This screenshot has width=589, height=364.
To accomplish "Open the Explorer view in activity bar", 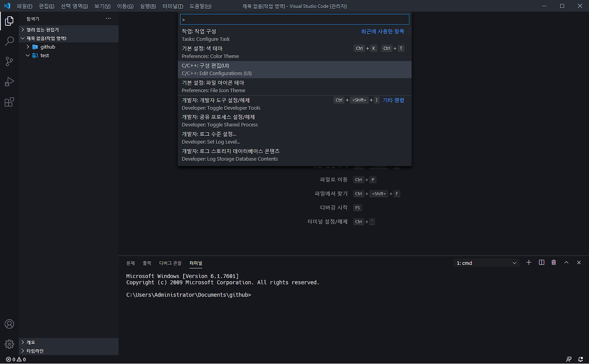I will point(9,21).
